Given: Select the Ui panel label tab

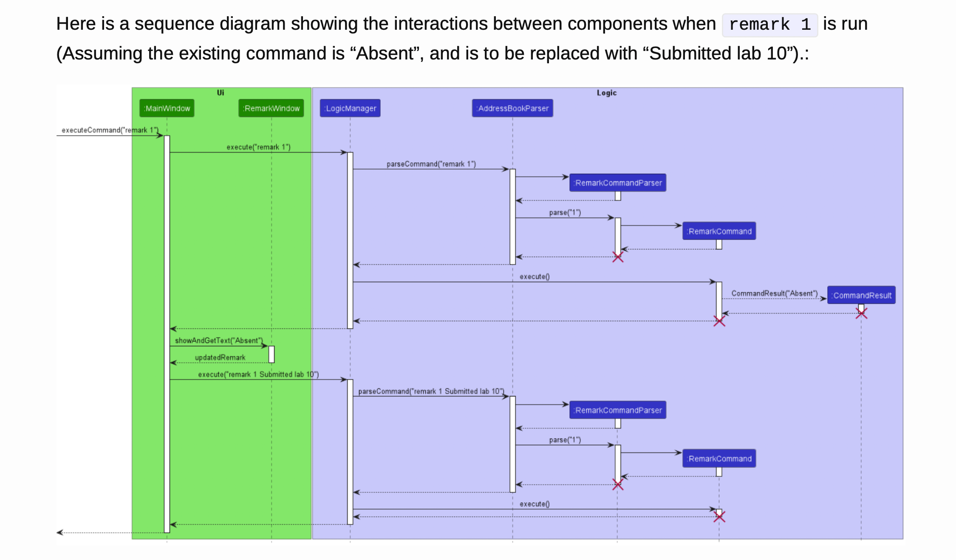Looking at the screenshot, I should (x=221, y=91).
